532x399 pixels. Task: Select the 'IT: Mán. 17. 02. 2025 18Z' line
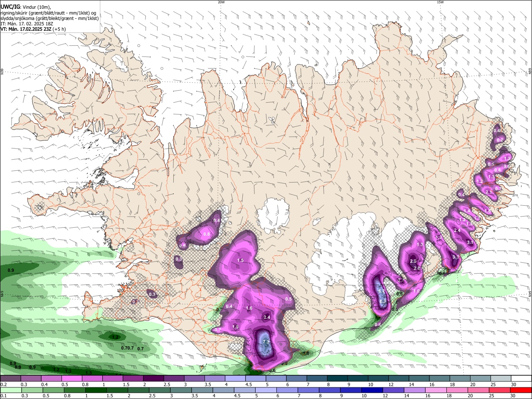click(27, 24)
